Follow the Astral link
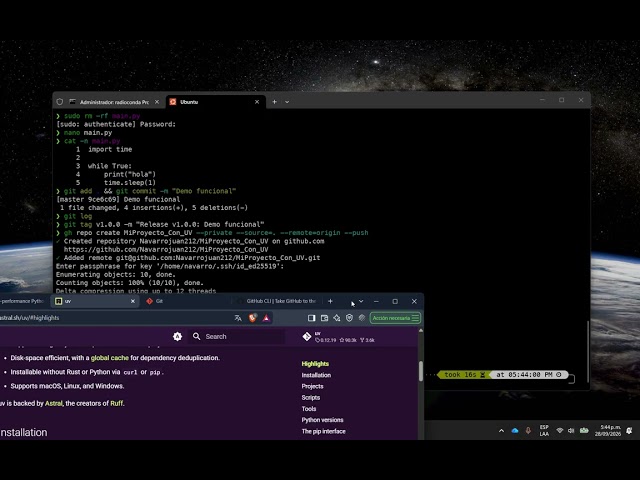Viewport: 640px width, 480px height. (53, 403)
